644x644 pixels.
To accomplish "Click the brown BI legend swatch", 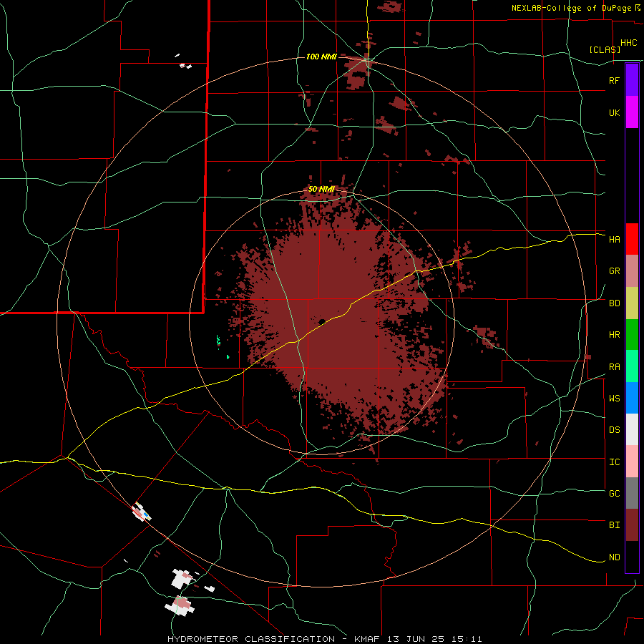I will click(x=632, y=525).
